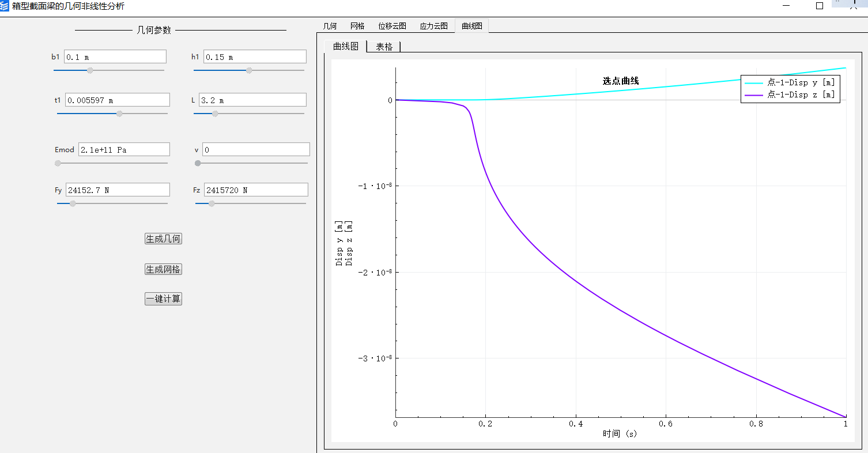Click the L slider handle
The width and height of the screenshot is (868, 453).
click(215, 114)
